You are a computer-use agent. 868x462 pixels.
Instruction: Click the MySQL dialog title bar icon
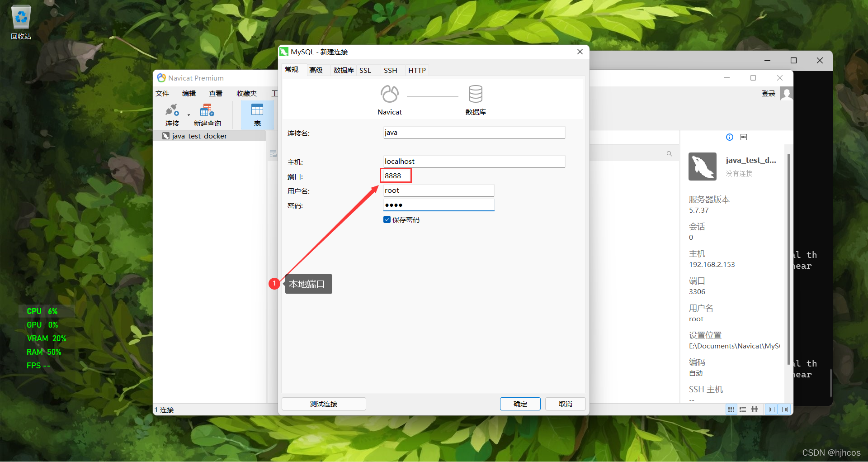(284, 52)
